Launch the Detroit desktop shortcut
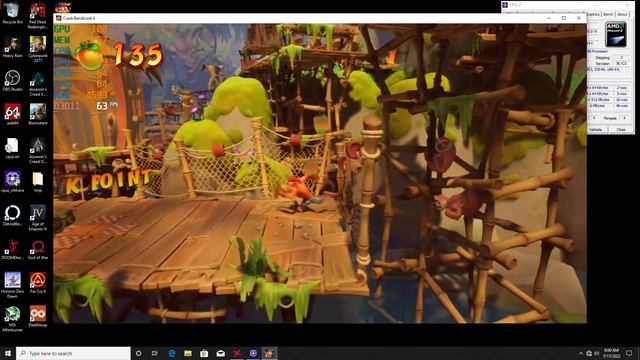Image resolution: width=640 pixels, height=360 pixels. [x=12, y=215]
